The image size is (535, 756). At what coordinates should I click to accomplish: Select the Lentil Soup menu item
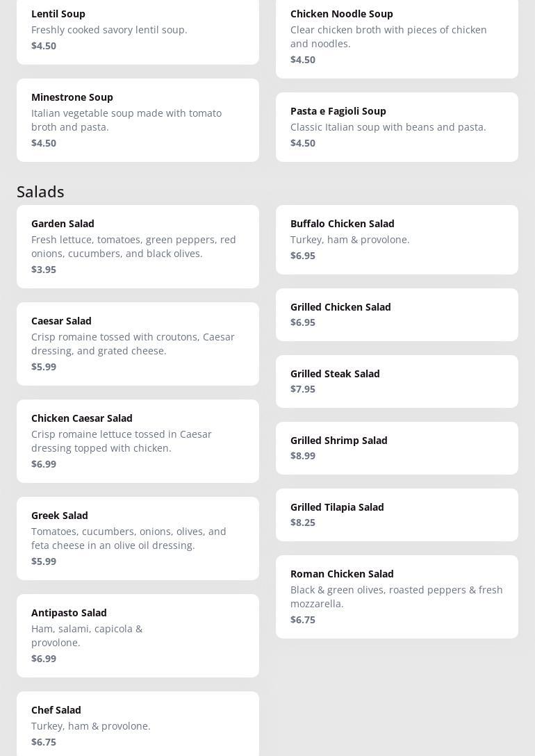138,30
